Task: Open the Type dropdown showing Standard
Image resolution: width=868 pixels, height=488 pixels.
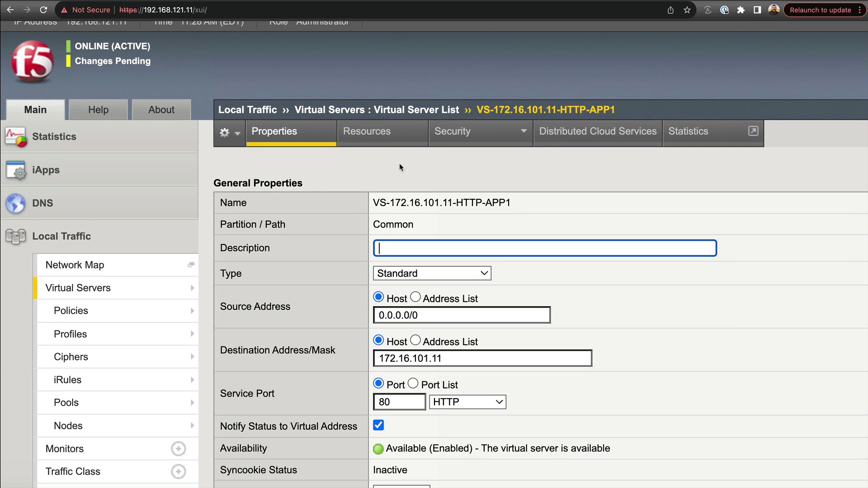Action: (432, 273)
